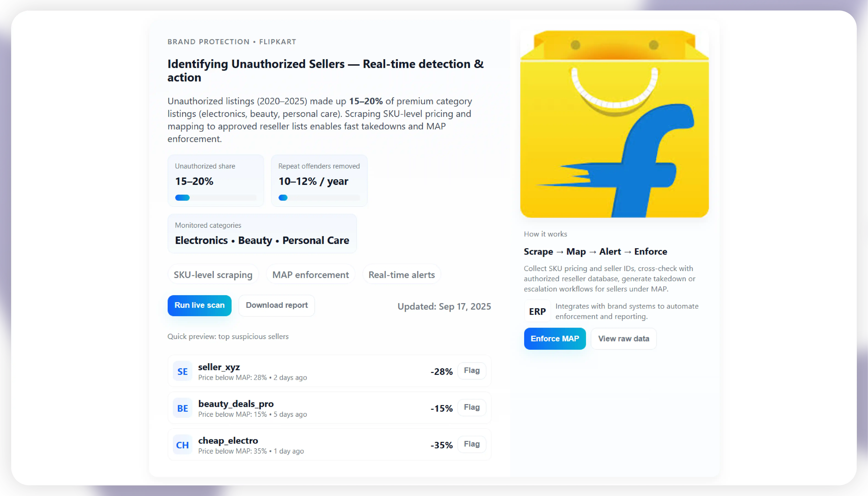
Task: Click the CH avatar badge for cheap_electro
Action: pyautogui.click(x=182, y=445)
